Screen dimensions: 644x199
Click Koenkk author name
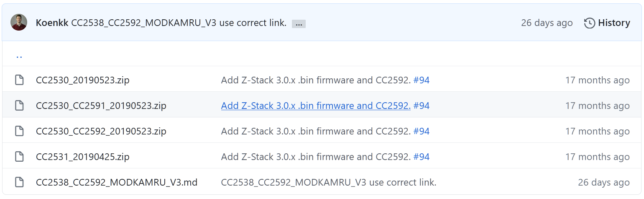52,23
